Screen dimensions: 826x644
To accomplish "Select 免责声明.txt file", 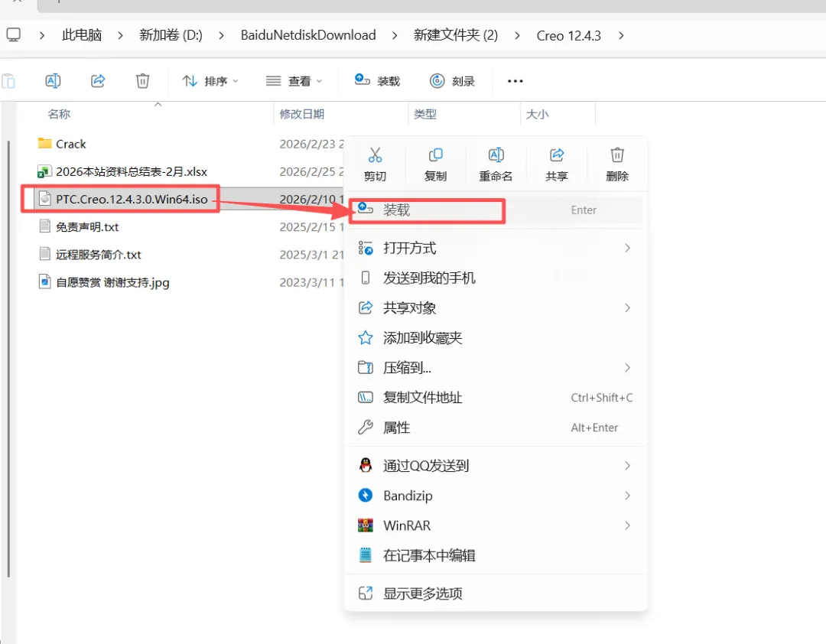I will [x=87, y=227].
